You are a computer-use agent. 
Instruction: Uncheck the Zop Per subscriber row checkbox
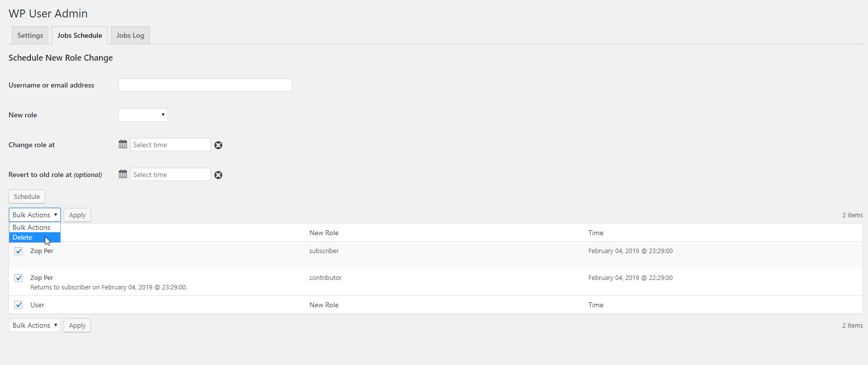[18, 251]
